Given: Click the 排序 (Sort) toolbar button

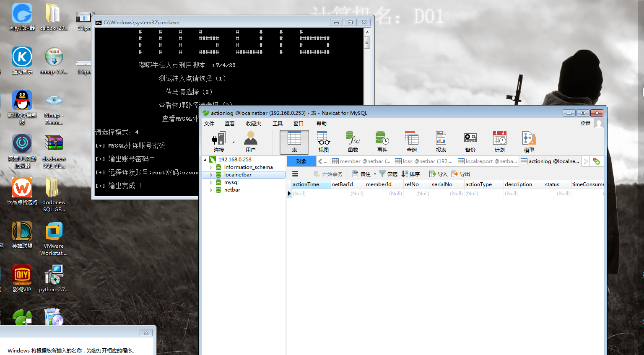Looking at the screenshot, I should pyautogui.click(x=411, y=174).
